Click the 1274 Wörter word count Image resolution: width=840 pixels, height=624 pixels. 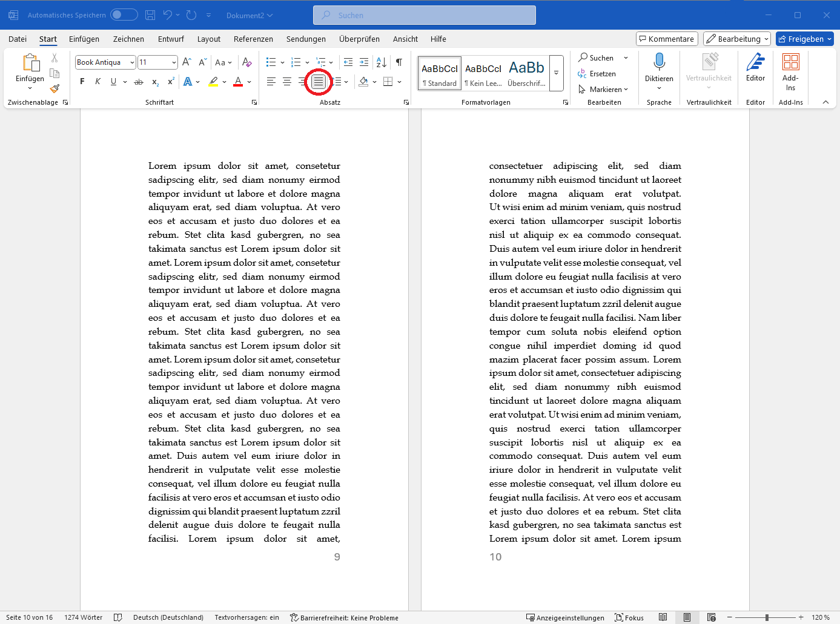84,617
